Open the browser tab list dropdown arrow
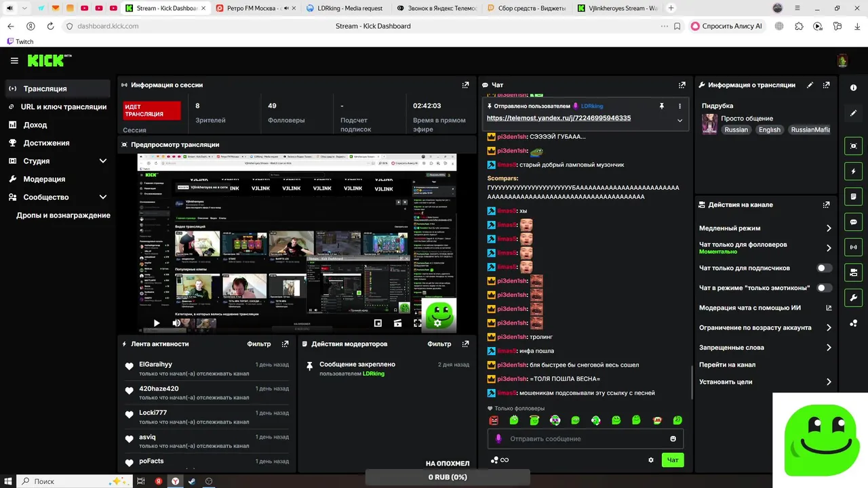The width and height of the screenshot is (868, 488). tap(24, 8)
